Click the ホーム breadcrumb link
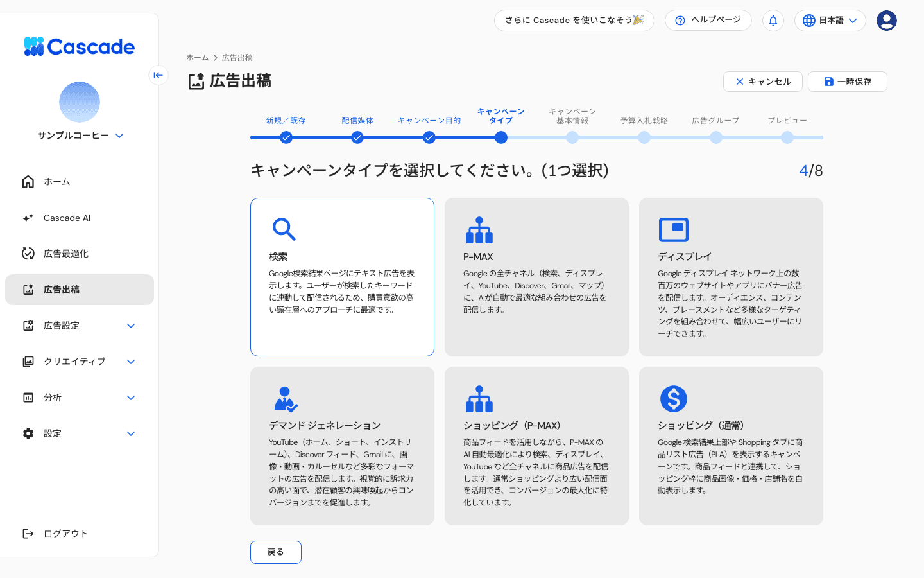The width and height of the screenshot is (924, 578). tap(198, 58)
